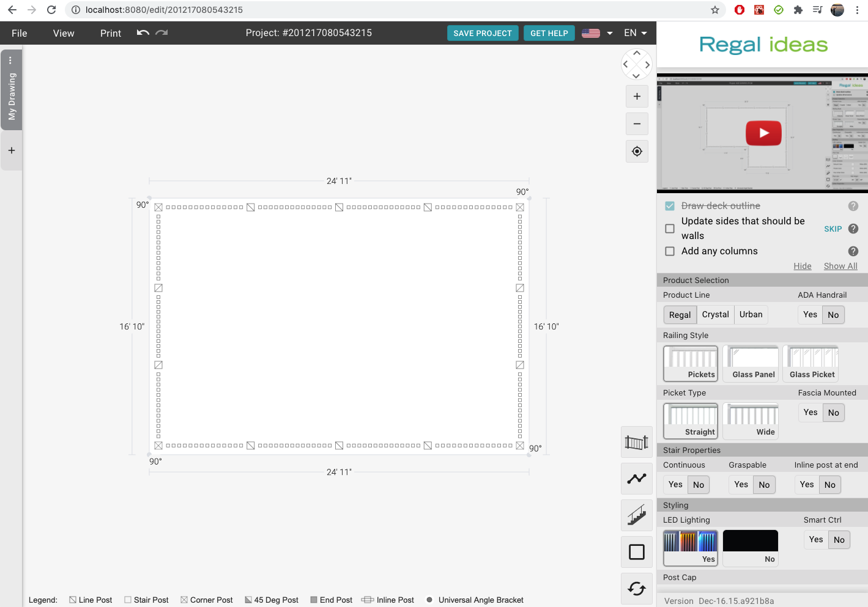The width and height of the screenshot is (868, 607).
Task: Choose Pickets railing style
Action: coord(691,364)
